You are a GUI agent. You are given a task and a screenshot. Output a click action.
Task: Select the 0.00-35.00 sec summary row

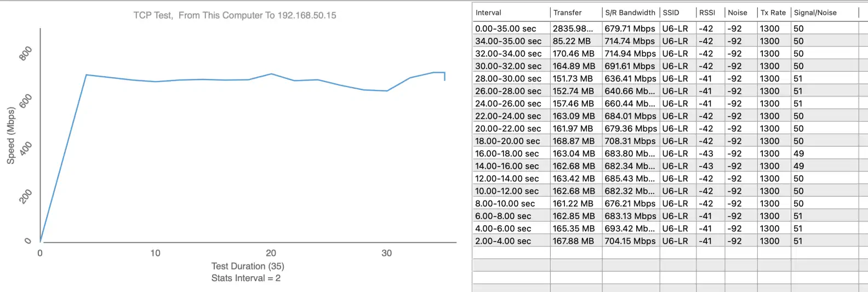(x=505, y=28)
